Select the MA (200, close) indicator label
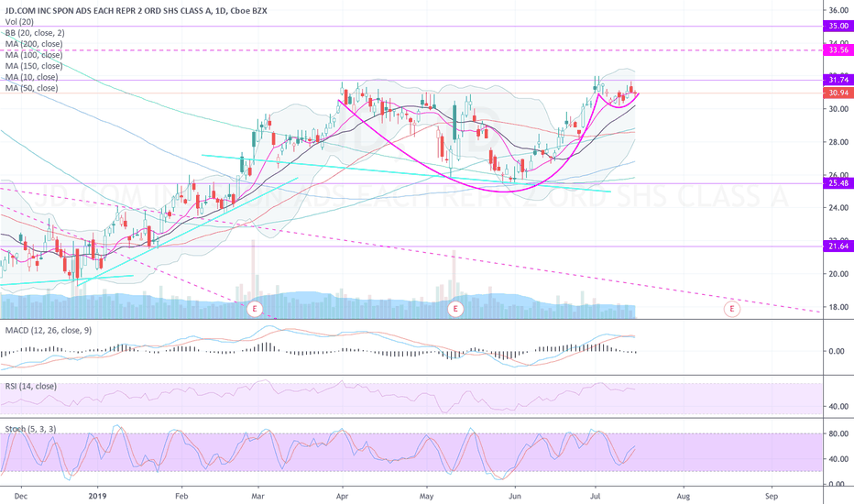Viewport: 854px width, 504px height. point(34,44)
